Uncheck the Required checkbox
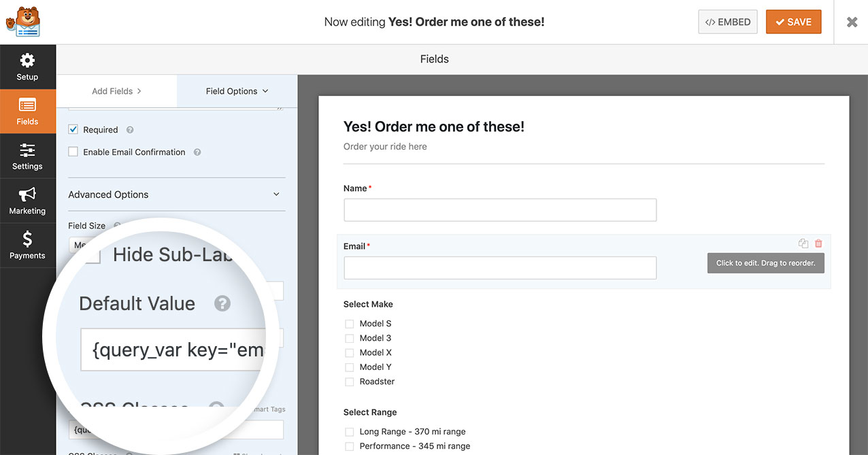This screenshot has width=868, height=455. (73, 129)
